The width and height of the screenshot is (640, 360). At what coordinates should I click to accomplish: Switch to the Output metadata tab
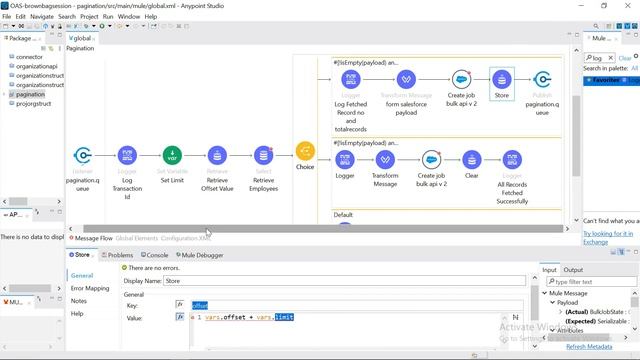(x=573, y=270)
